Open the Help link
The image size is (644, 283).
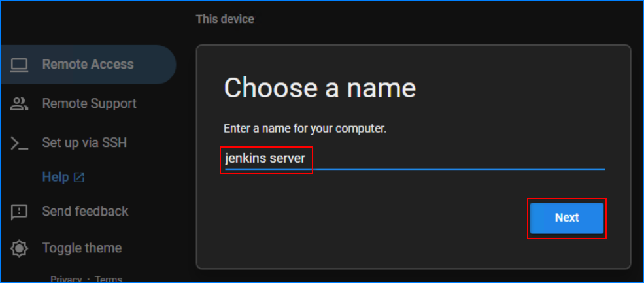coord(56,177)
